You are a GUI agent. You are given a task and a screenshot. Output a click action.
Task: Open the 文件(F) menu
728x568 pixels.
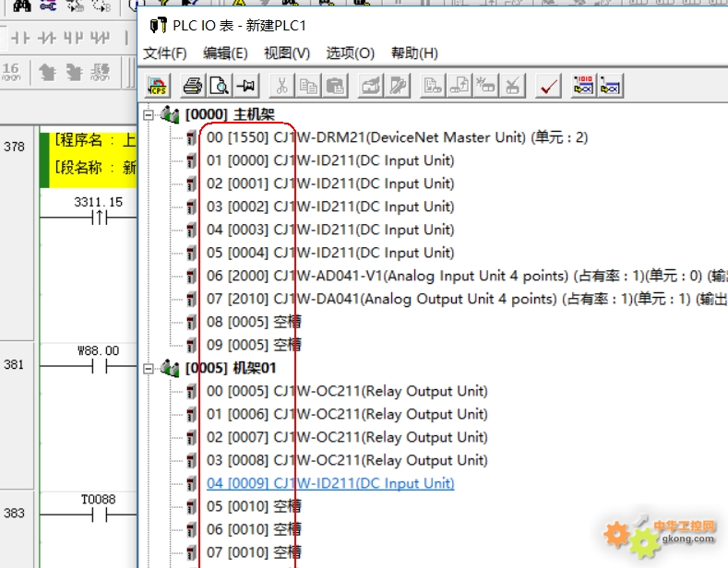point(165,53)
